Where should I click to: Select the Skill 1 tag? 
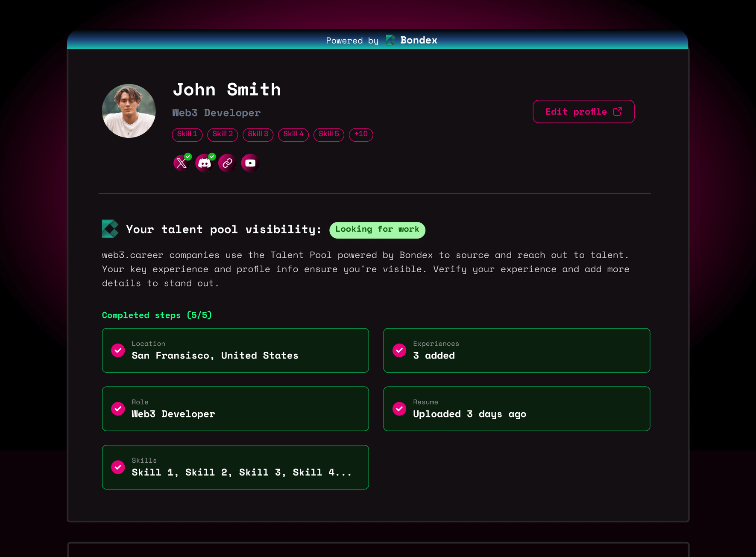click(x=187, y=134)
